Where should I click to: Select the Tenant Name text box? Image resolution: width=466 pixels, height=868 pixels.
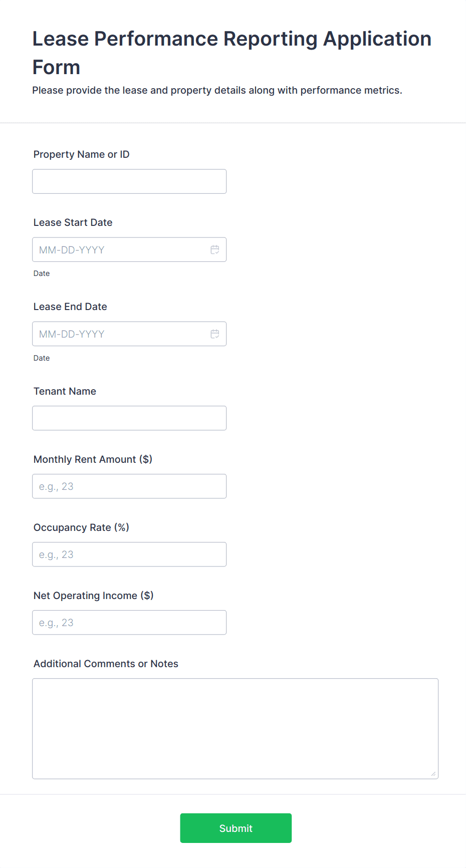tap(129, 418)
